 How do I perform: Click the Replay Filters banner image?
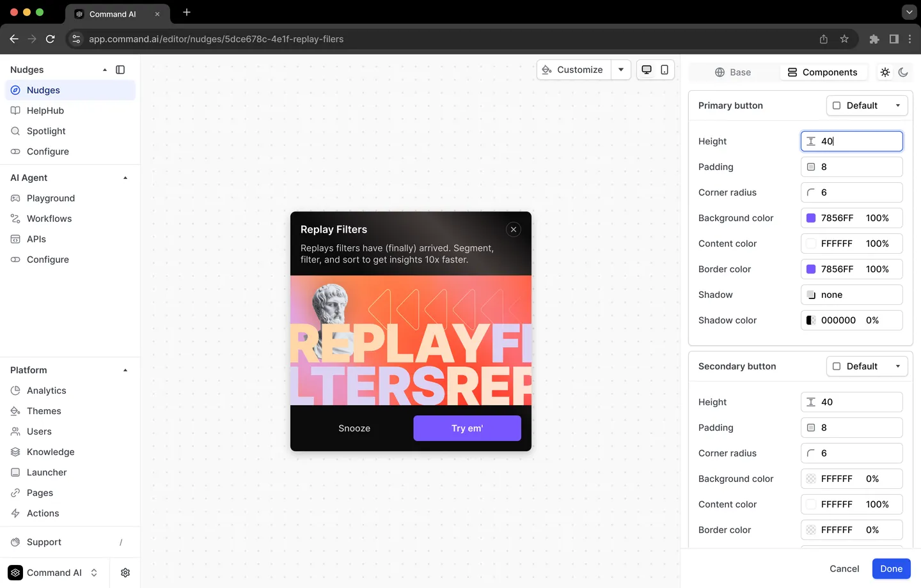click(411, 341)
